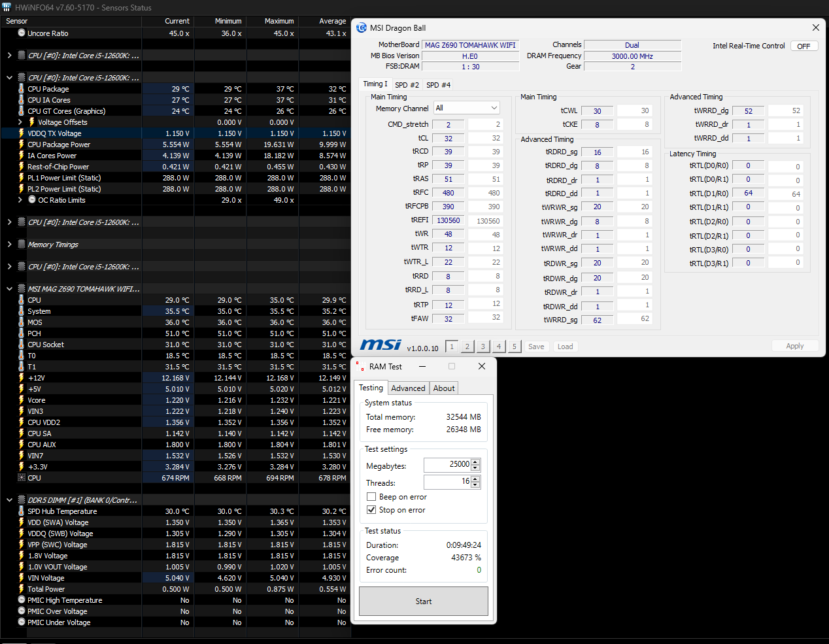Click the thermometer icon beside PCH

tap(22, 333)
